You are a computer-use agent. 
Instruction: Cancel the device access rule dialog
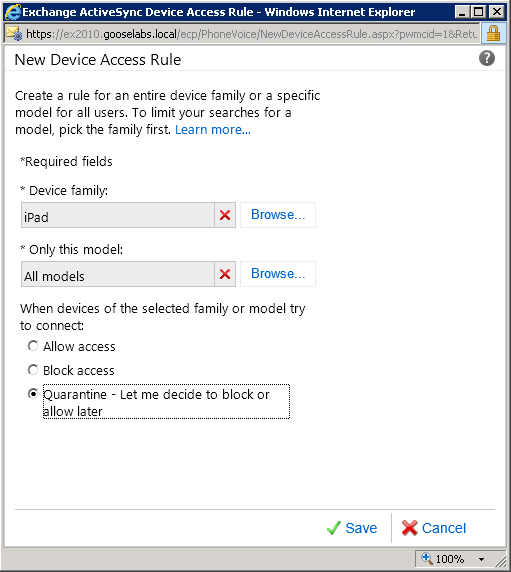click(x=434, y=528)
